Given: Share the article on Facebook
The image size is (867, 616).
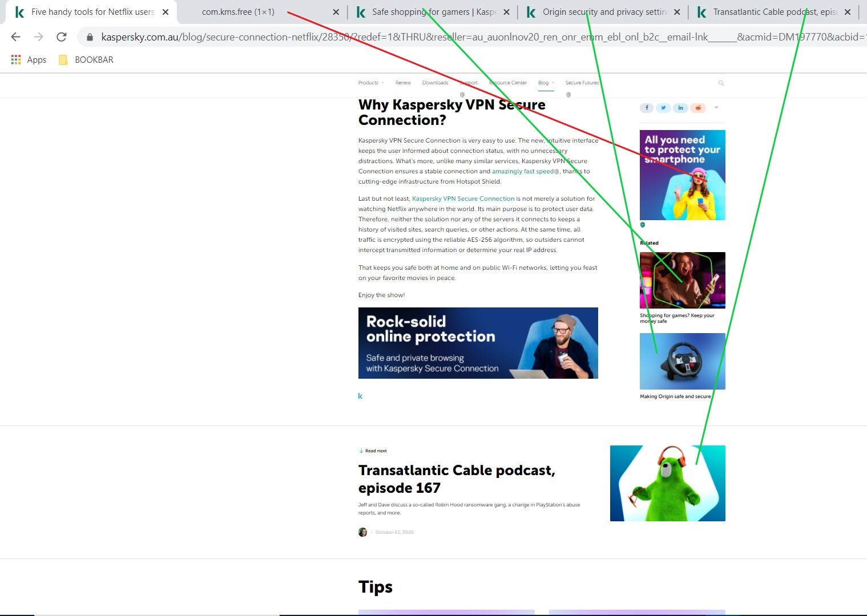Looking at the screenshot, I should click(647, 108).
